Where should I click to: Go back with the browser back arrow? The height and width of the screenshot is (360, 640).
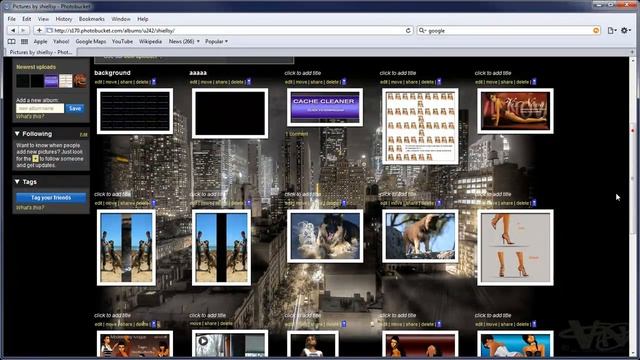pos(13,31)
